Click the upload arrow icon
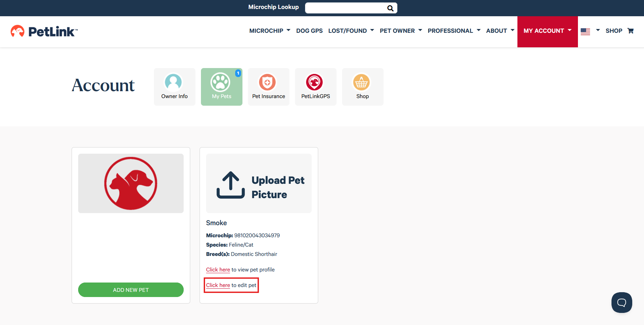Image resolution: width=644 pixels, height=325 pixels. 231,185
